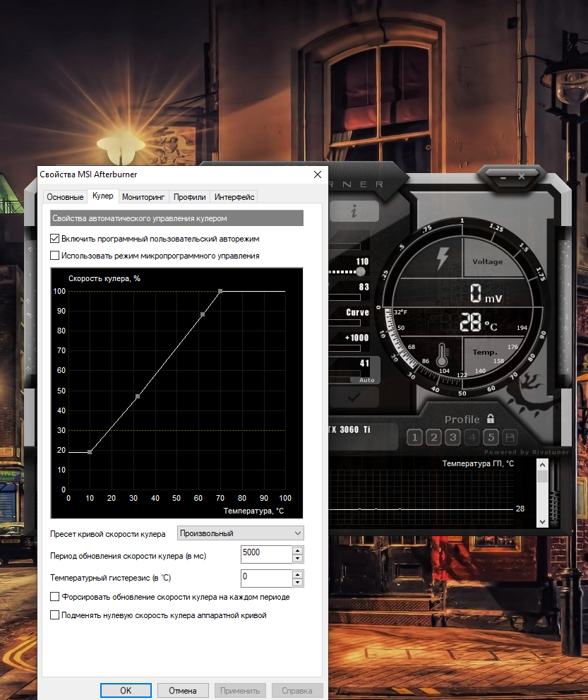Increase the fan speed update period
This screenshot has width=588, height=700.
(298, 550)
